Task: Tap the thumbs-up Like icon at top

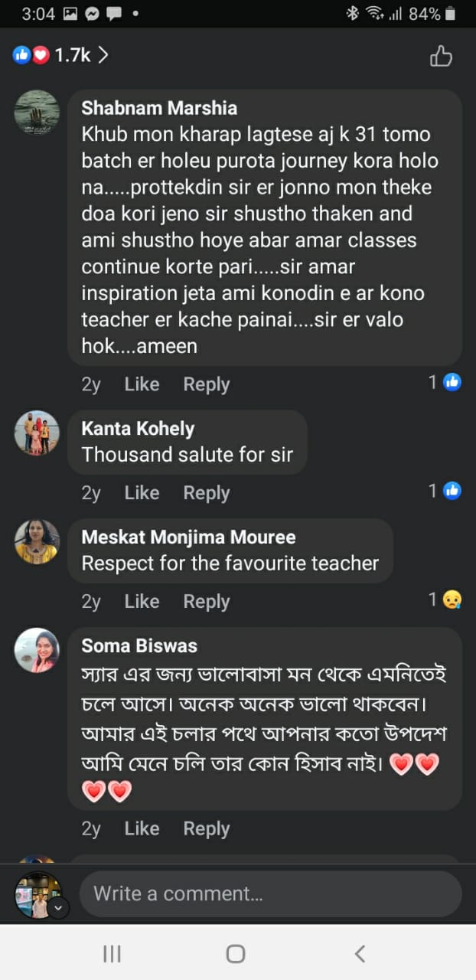Action: (x=441, y=56)
